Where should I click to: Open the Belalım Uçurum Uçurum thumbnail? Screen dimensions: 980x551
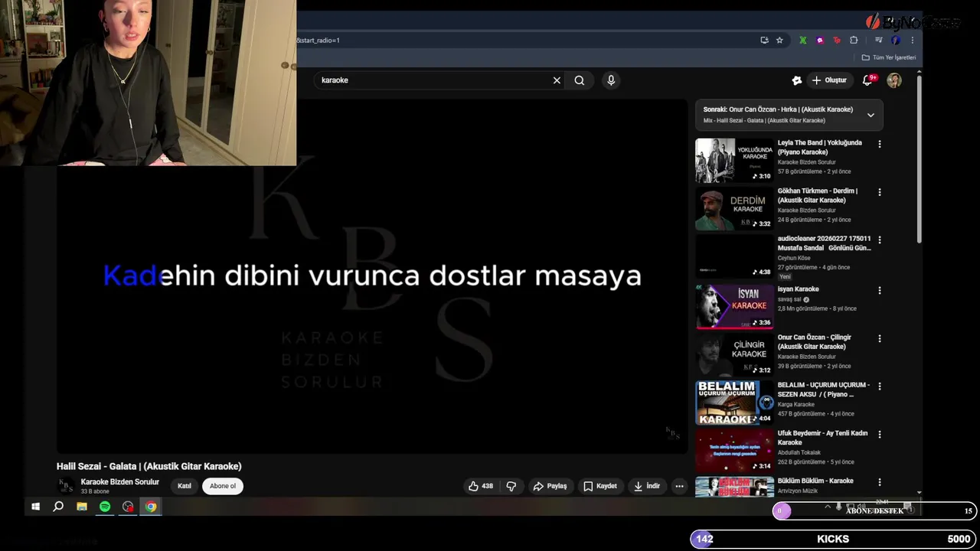point(734,403)
